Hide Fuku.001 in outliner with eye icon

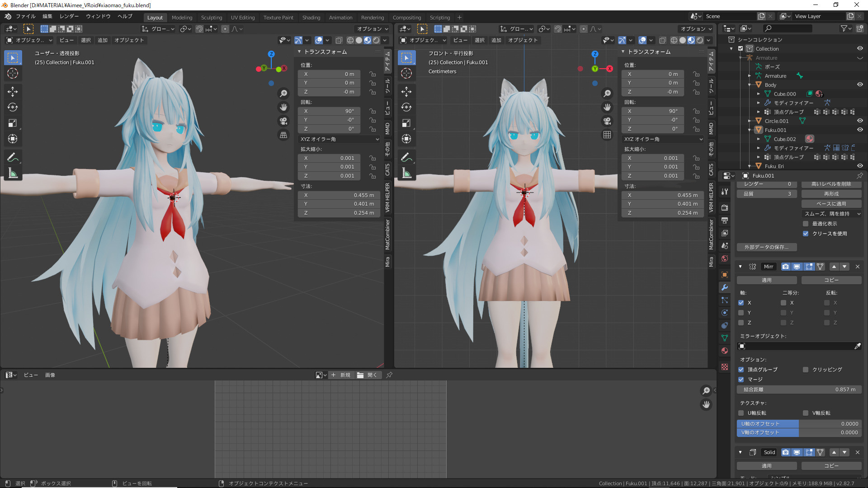tap(860, 130)
